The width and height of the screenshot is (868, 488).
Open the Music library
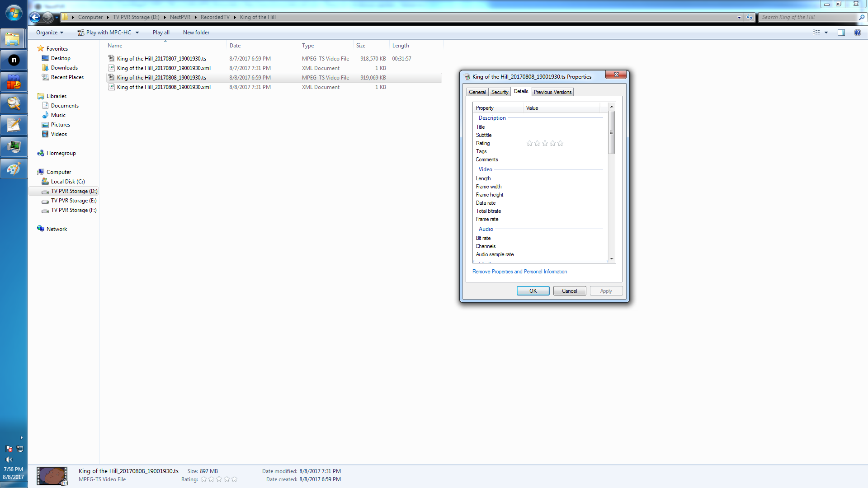click(58, 115)
